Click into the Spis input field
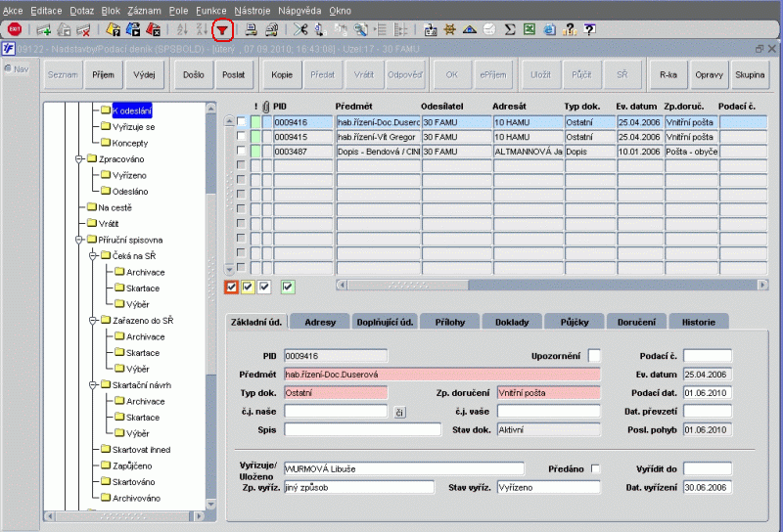The image size is (783, 532). [x=362, y=429]
